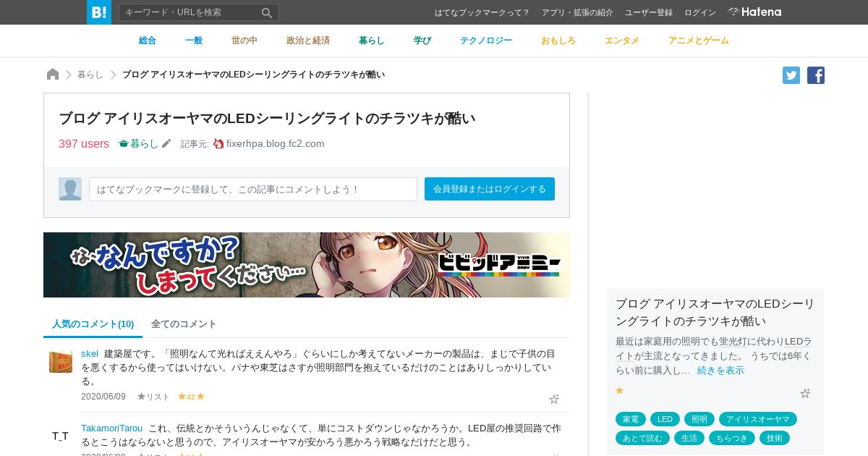Select the おもしろ category tab
868x456 pixels.
(x=558, y=41)
